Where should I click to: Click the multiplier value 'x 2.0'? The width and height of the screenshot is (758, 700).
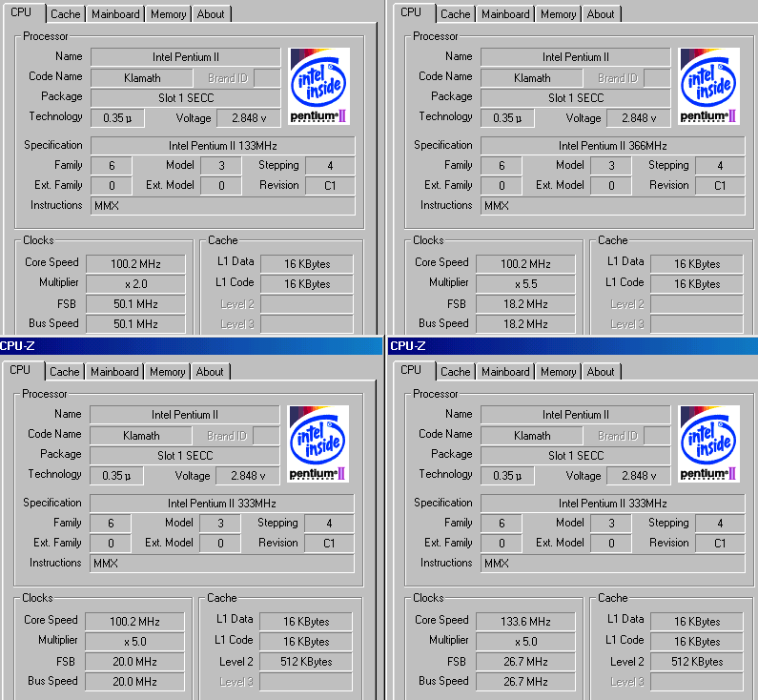[135, 284]
